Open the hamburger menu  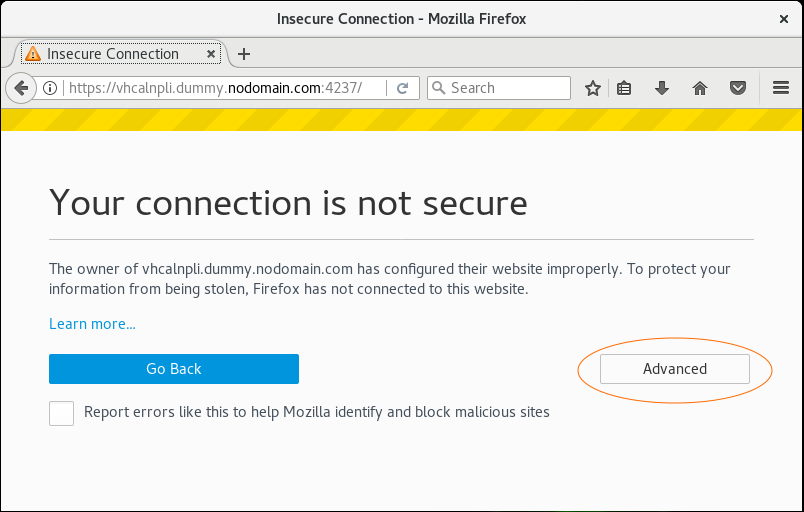tap(781, 88)
